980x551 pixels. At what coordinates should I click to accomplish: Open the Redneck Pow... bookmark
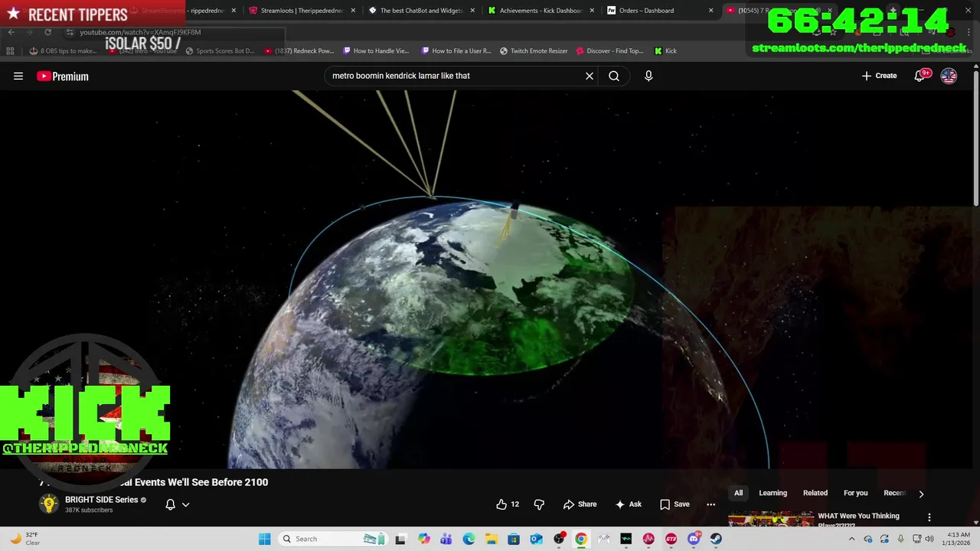299,51
